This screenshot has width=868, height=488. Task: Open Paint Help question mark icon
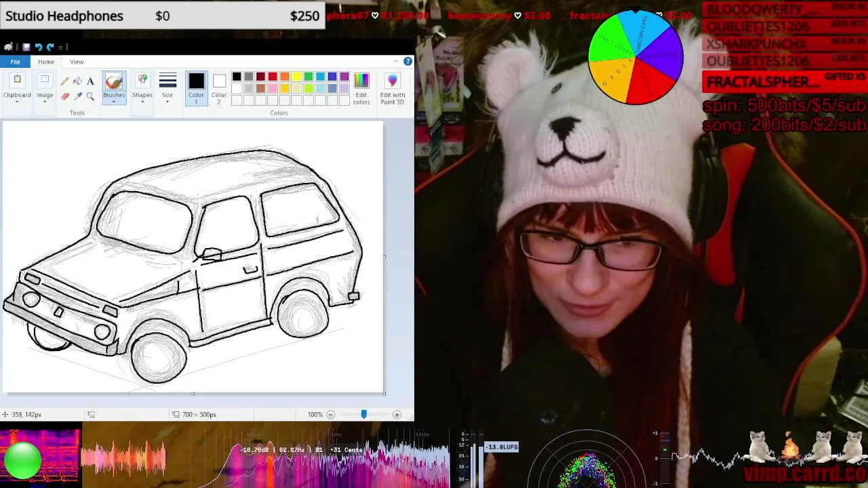[x=408, y=62]
